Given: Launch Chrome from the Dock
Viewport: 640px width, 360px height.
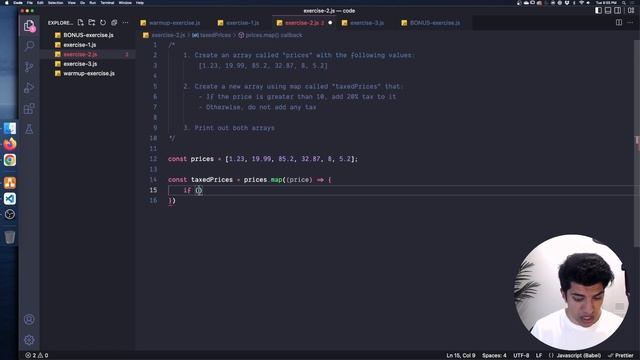Looking at the screenshot, I should point(10,160).
